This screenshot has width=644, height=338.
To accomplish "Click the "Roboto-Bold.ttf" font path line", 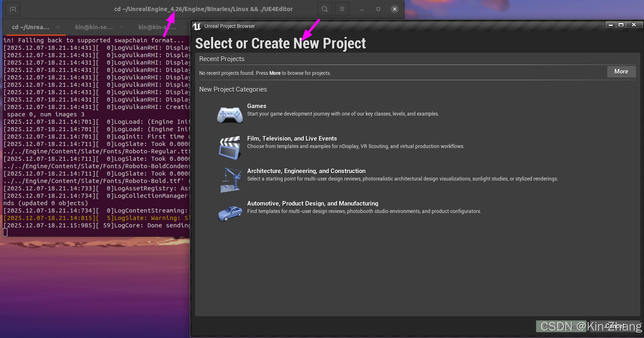I will coord(96,181).
